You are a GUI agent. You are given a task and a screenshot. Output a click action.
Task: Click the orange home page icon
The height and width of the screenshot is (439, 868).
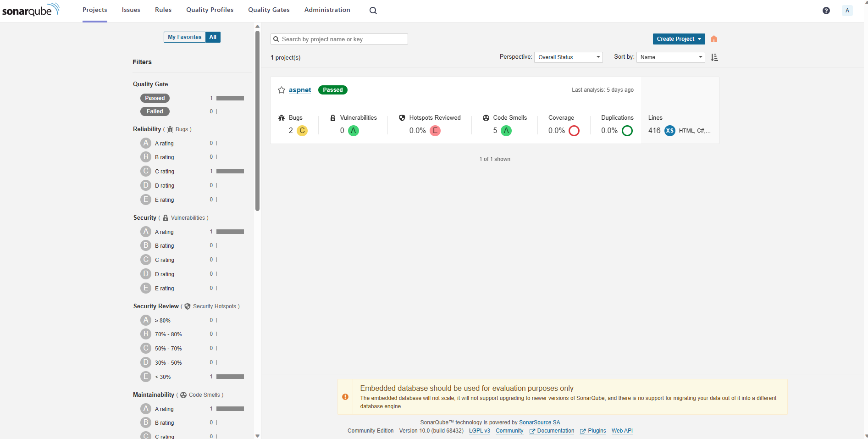714,39
